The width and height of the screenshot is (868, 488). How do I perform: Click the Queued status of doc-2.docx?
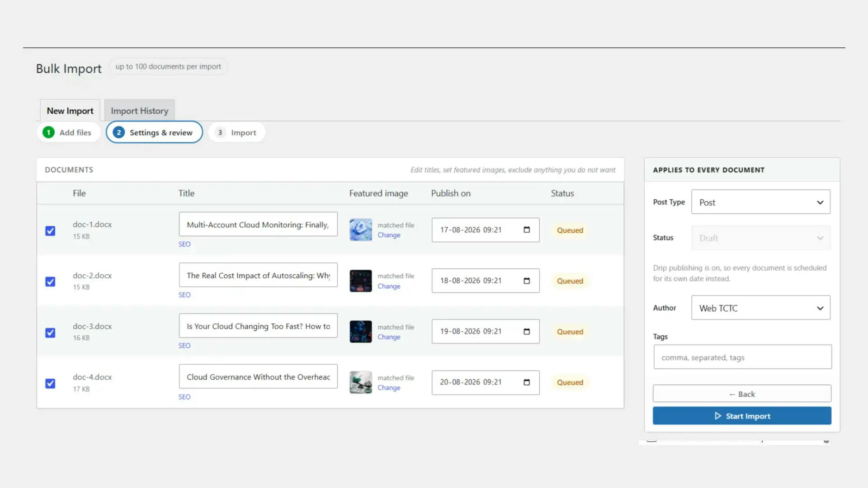pos(570,281)
